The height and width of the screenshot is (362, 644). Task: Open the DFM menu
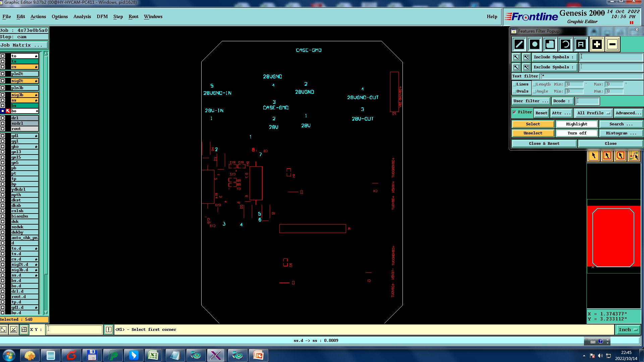click(102, 16)
